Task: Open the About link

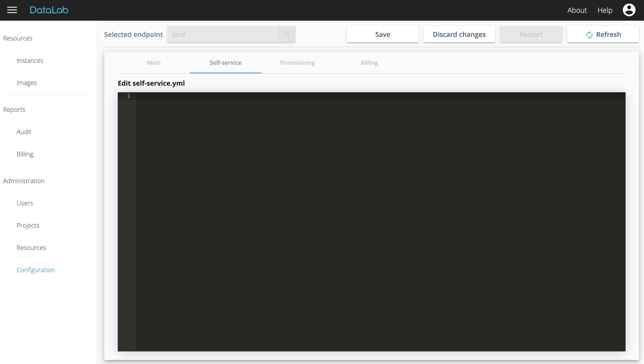Action: click(577, 10)
